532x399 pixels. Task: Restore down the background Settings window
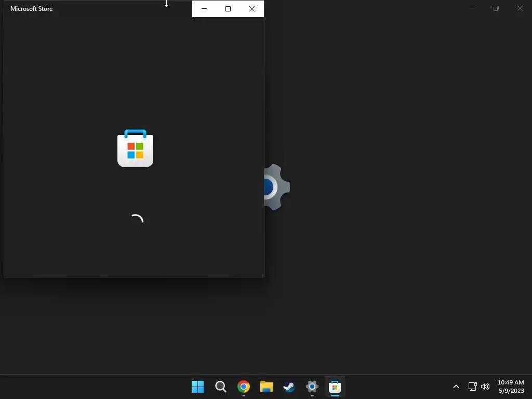[x=496, y=8]
